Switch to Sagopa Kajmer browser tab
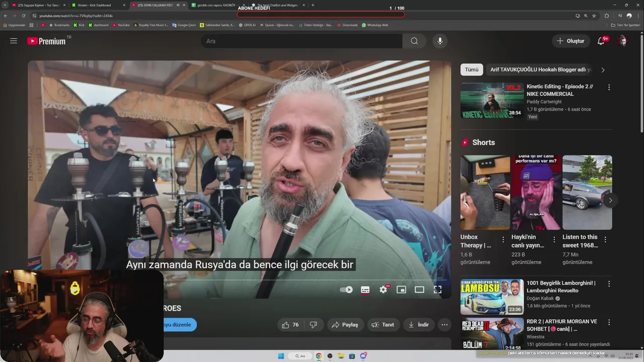Image resolution: width=644 pixels, height=362 pixels. pos(38,5)
